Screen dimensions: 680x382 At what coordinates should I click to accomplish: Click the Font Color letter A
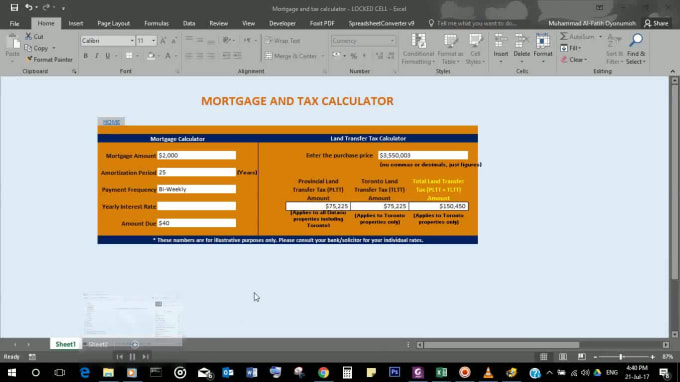pos(168,56)
